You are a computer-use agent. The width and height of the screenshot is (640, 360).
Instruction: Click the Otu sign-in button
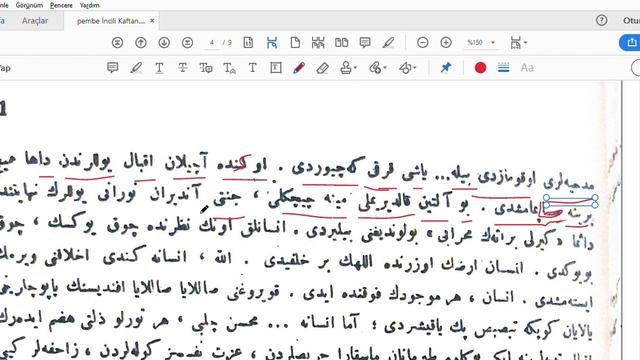coord(631,20)
